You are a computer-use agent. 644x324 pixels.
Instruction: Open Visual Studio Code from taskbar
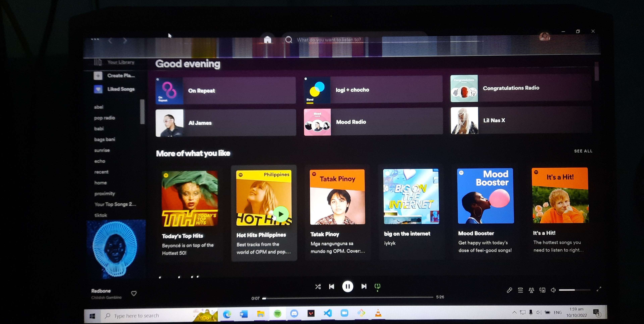pos(328,313)
